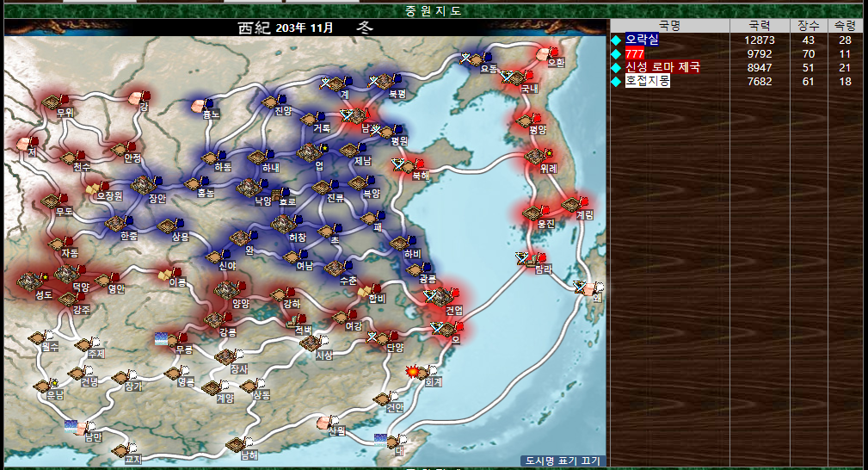Select the 시상 city icon

pyautogui.click(x=310, y=343)
